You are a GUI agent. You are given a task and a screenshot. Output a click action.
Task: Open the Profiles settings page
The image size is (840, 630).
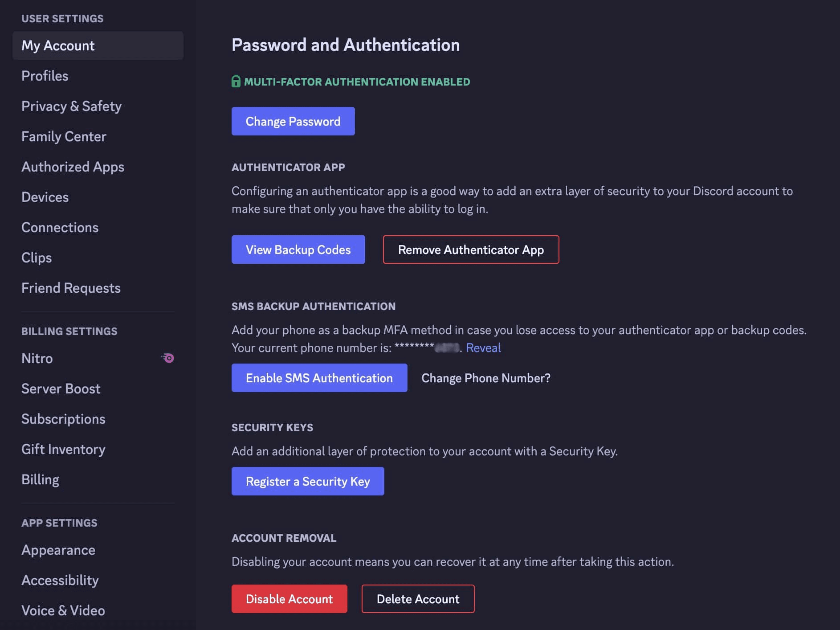click(x=98, y=76)
